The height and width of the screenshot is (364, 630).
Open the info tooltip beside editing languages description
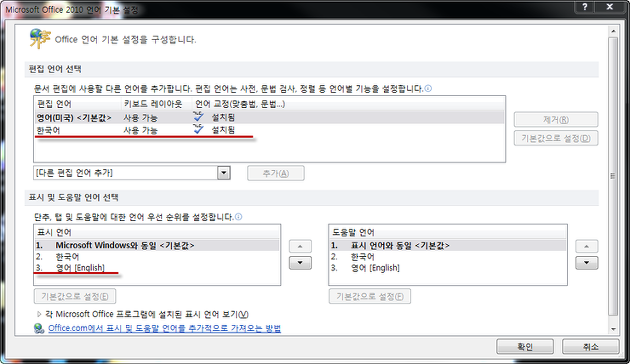tap(428, 88)
